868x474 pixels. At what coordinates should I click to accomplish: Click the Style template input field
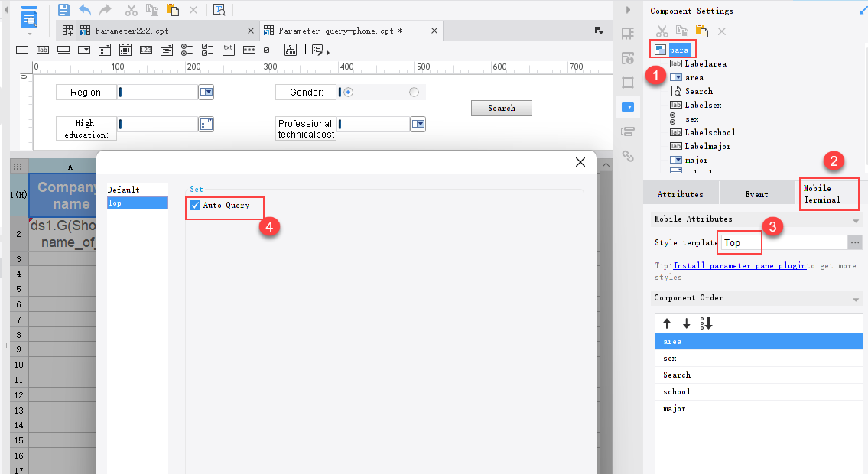tap(784, 242)
